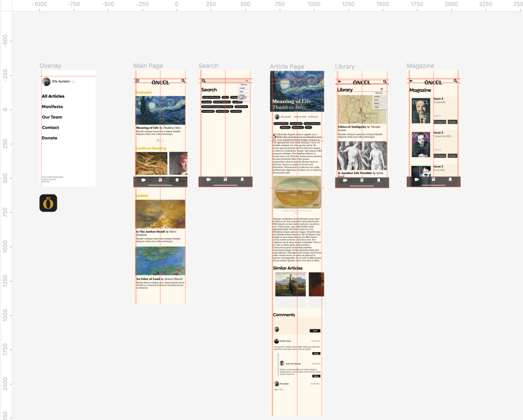Click the Donate item in the Overlay

point(50,138)
